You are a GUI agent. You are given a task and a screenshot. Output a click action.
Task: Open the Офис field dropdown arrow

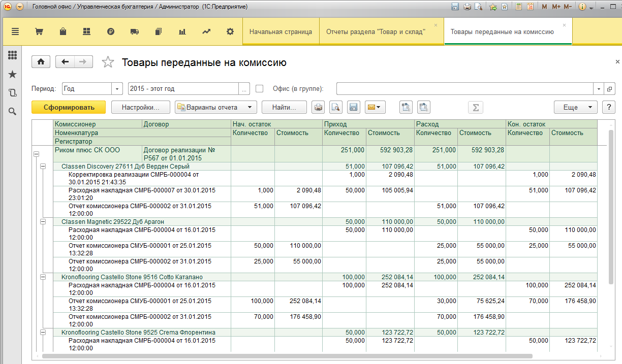coord(599,88)
